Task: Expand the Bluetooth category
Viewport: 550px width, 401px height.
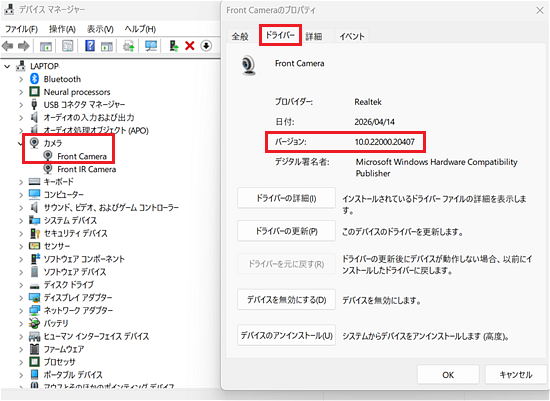Action: [21, 79]
